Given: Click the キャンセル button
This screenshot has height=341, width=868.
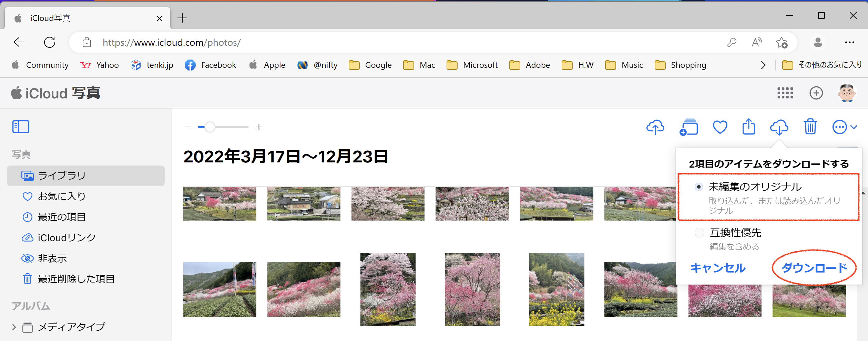Looking at the screenshot, I should [718, 268].
